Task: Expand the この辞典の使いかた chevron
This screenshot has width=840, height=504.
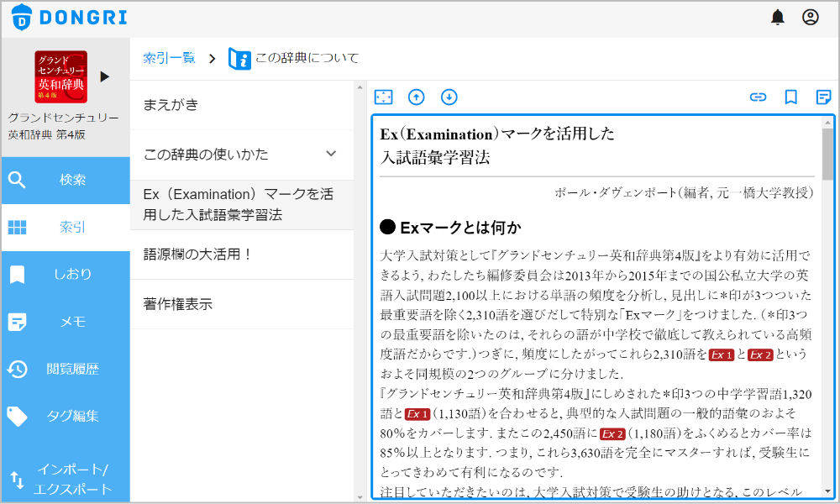Action: (x=331, y=154)
